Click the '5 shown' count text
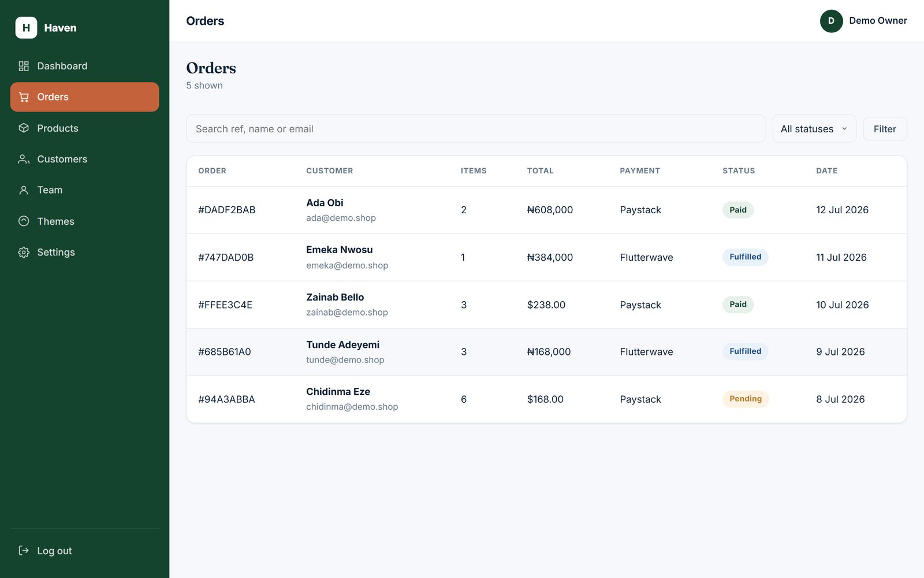The width and height of the screenshot is (924, 578). pos(204,86)
